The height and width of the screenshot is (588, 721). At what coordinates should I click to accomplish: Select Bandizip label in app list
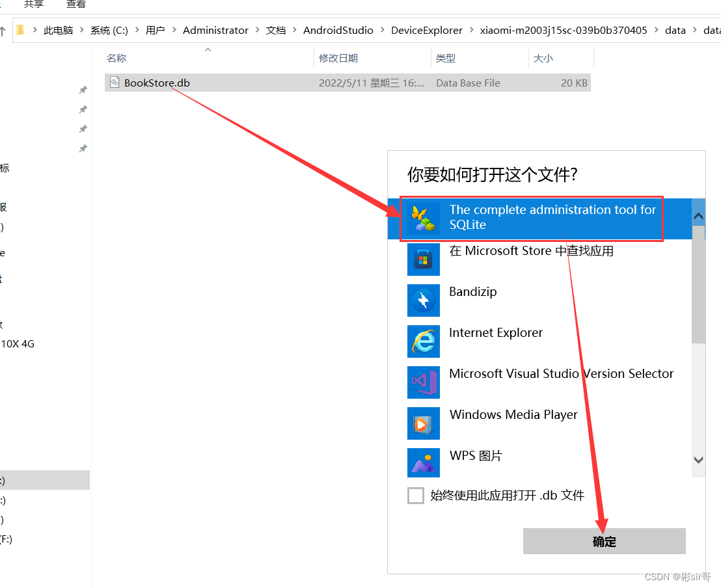pos(472,291)
